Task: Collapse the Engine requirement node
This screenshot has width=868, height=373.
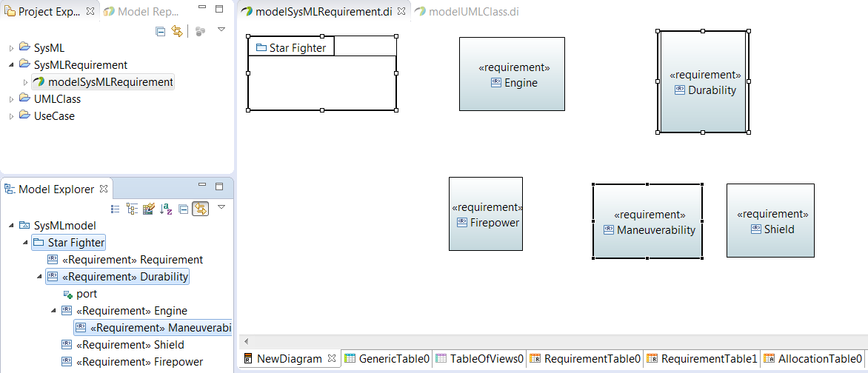Action: 54,311
